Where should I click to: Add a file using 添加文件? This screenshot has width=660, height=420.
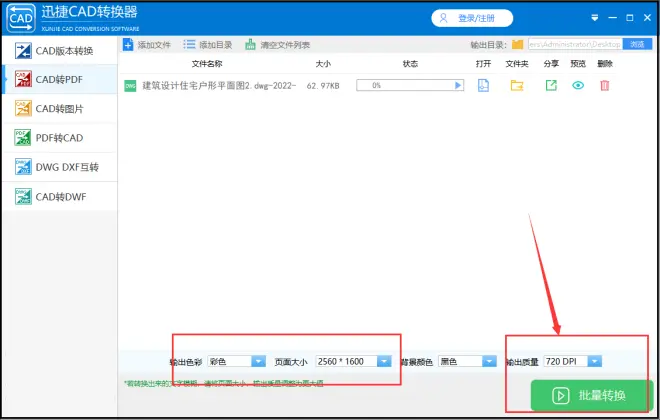[147, 45]
